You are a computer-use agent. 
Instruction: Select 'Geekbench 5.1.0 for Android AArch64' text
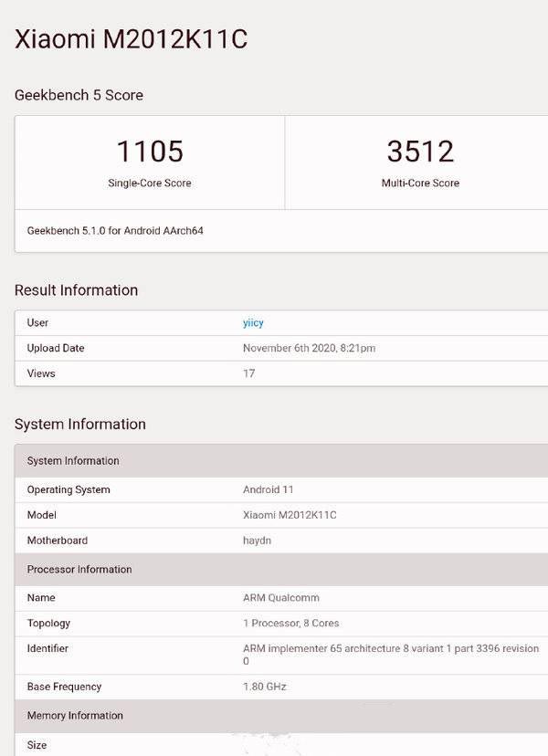click(115, 231)
